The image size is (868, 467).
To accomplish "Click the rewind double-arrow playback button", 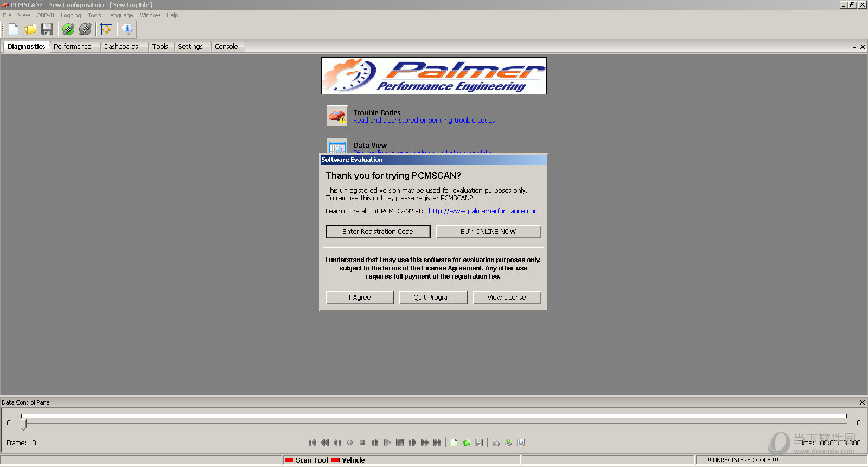I will pos(325,443).
